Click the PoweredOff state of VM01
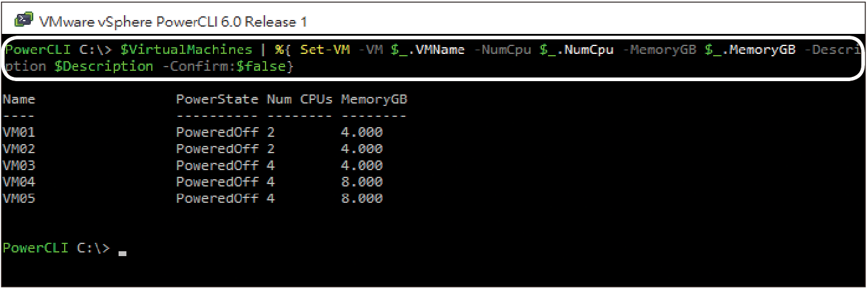Viewport: 868px width, 290px height. tap(217, 132)
